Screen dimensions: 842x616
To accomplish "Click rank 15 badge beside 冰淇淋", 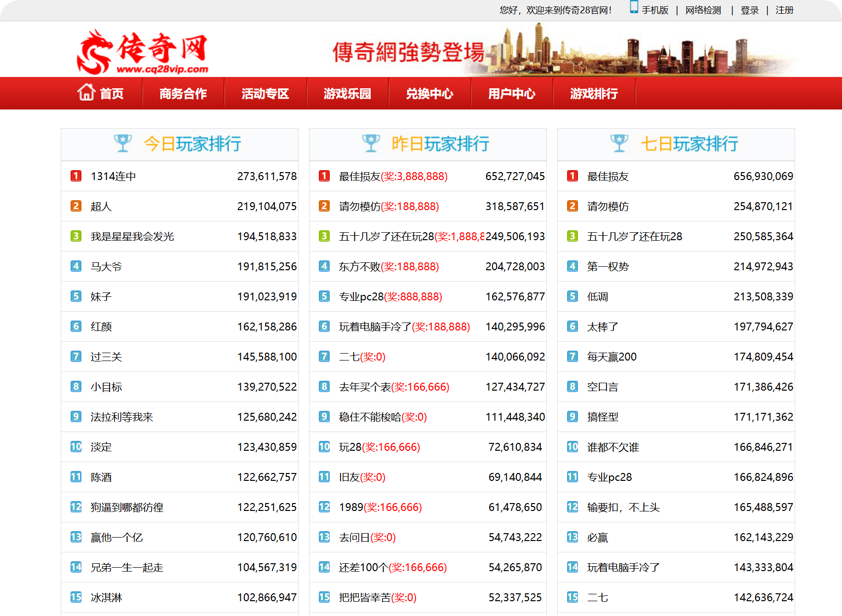I will click(76, 597).
